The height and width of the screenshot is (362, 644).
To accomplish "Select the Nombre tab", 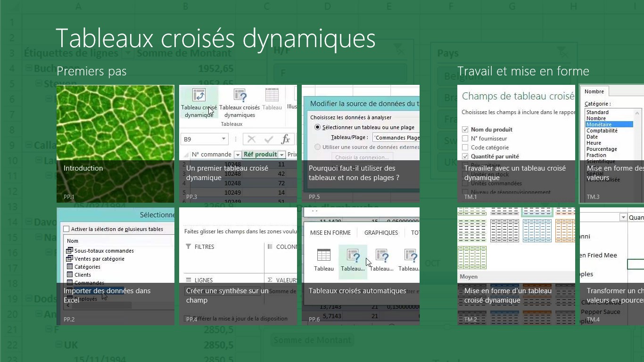I will coord(594,91).
